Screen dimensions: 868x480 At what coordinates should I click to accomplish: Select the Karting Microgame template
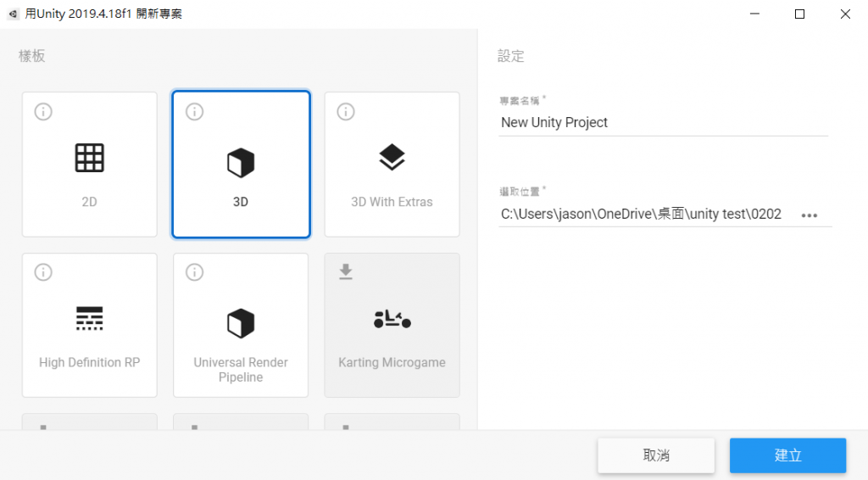click(x=392, y=325)
